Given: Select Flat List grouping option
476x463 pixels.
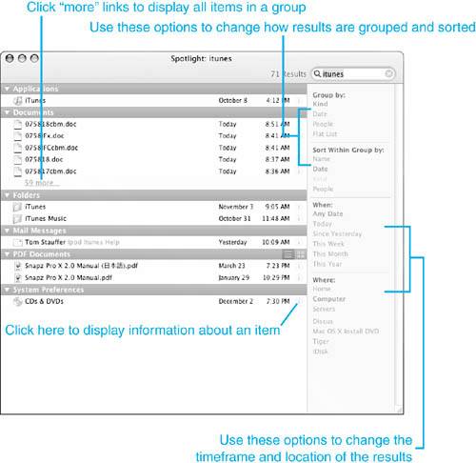Looking at the screenshot, I should pyautogui.click(x=325, y=134).
